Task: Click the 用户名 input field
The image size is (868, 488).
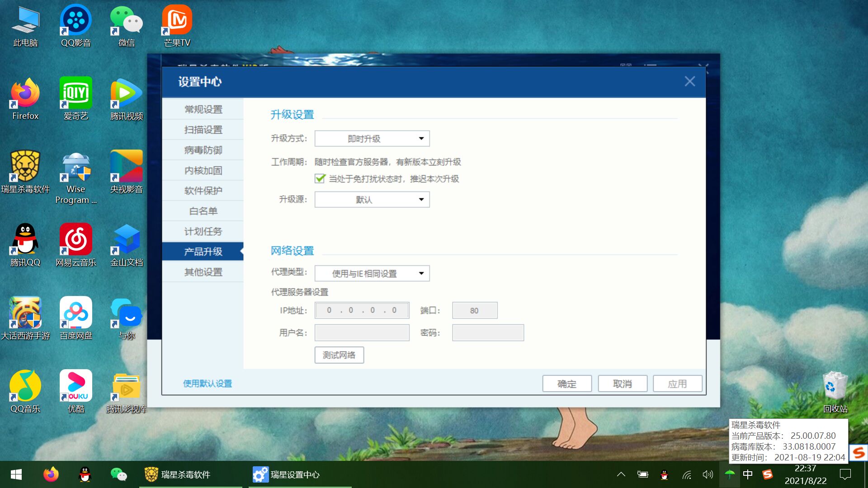Action: [x=362, y=333]
